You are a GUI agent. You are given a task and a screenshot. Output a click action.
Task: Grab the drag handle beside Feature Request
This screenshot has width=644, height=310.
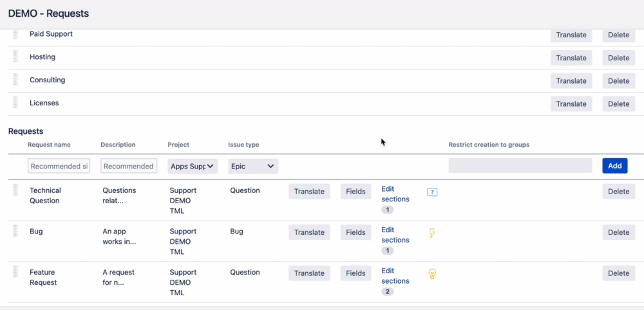(x=15, y=273)
